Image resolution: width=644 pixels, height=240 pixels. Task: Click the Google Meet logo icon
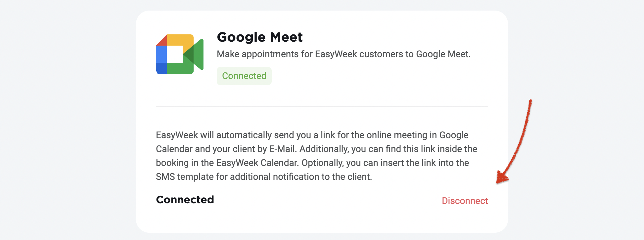pyautogui.click(x=180, y=54)
